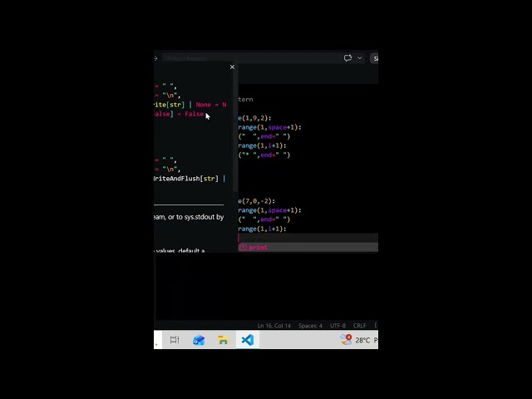
Task: Click the forward navigation arrow in title bar
Action: point(155,58)
